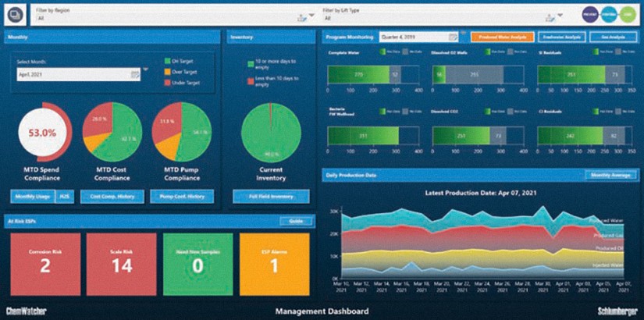Select the H2S button

64,197
